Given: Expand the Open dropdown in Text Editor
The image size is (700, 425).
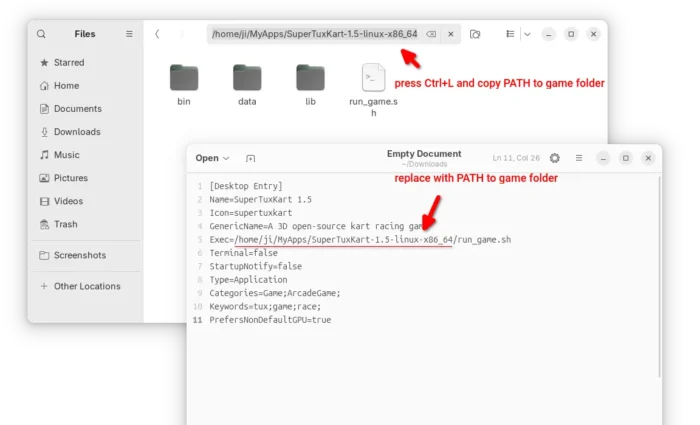Looking at the screenshot, I should (x=212, y=158).
